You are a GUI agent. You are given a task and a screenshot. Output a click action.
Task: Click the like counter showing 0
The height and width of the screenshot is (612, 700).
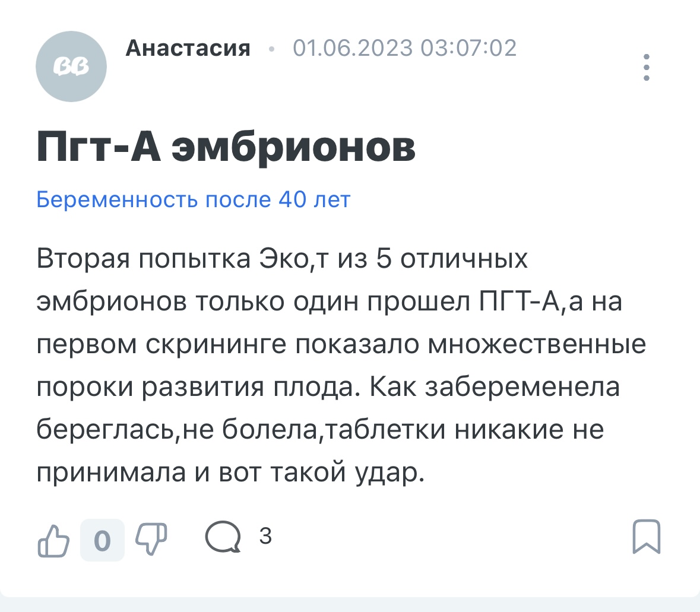102,539
